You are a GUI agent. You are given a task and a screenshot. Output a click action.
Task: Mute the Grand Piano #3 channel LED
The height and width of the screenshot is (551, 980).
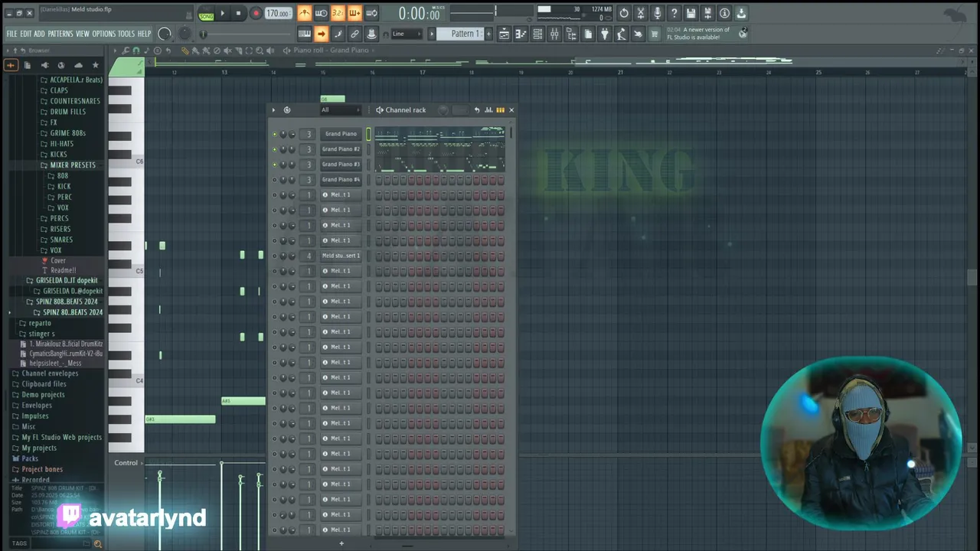(274, 165)
